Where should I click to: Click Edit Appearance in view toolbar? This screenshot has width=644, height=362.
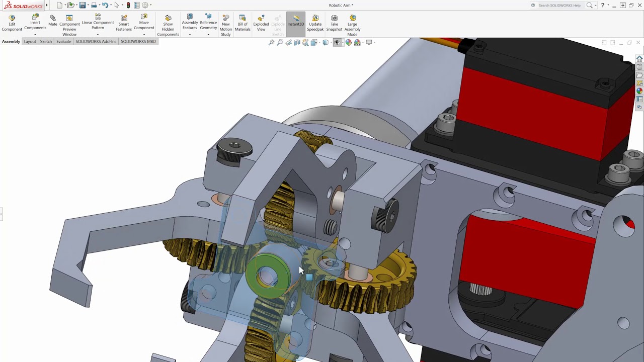(x=349, y=43)
